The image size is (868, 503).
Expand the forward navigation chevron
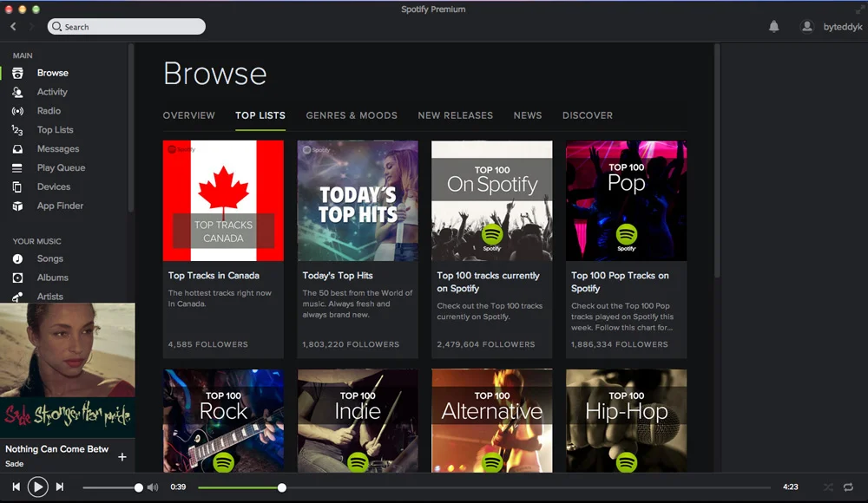tap(31, 26)
